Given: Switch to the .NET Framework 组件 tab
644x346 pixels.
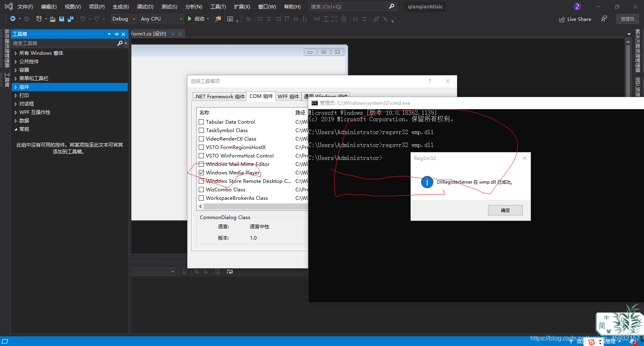Looking at the screenshot, I should coord(219,97).
